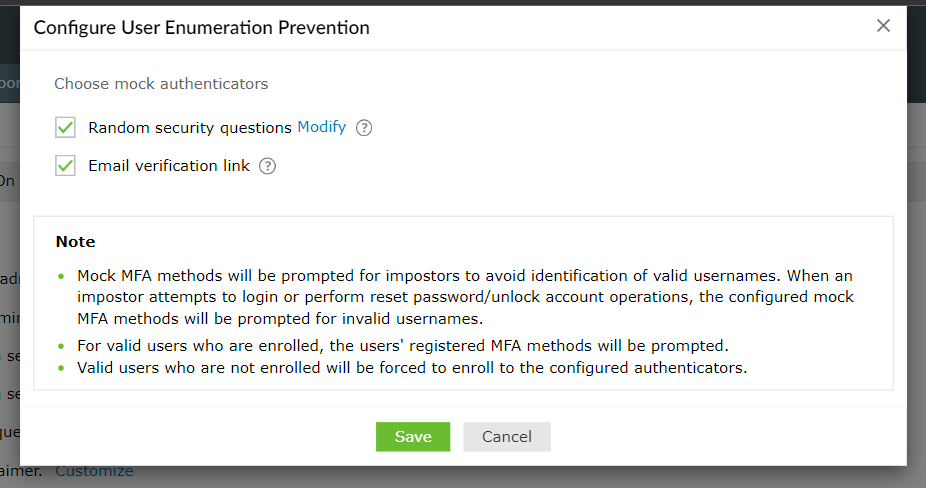
Task: Uncheck the Random security questions checkbox
Action: point(66,128)
